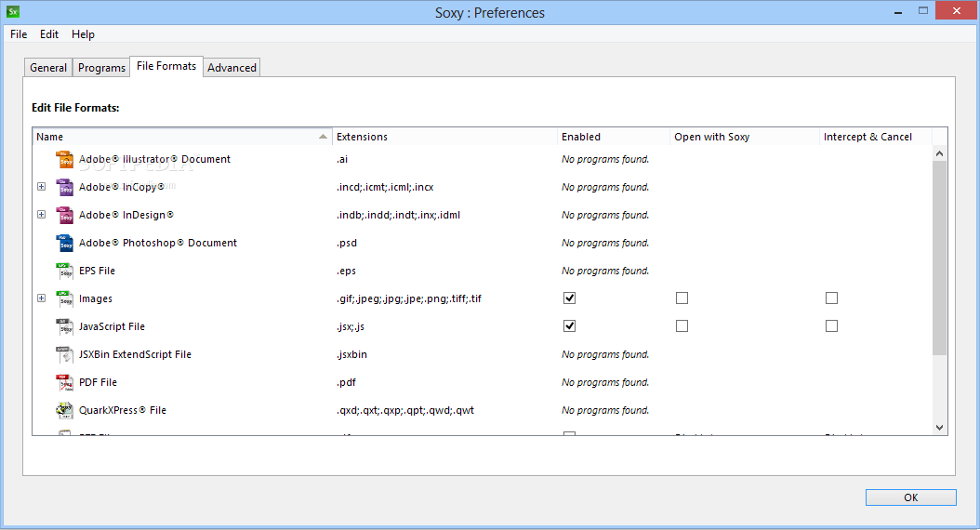Click the Adobe InCopy file icon

65,187
